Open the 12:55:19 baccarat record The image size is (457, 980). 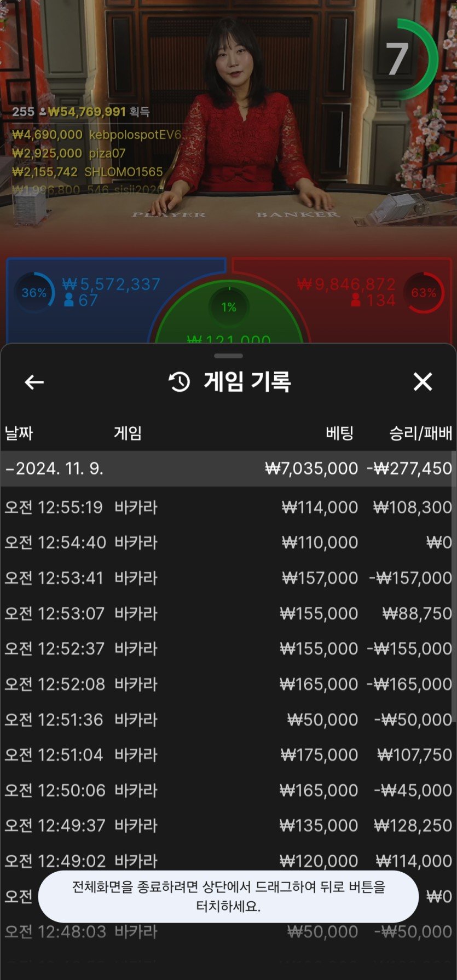tap(228, 507)
